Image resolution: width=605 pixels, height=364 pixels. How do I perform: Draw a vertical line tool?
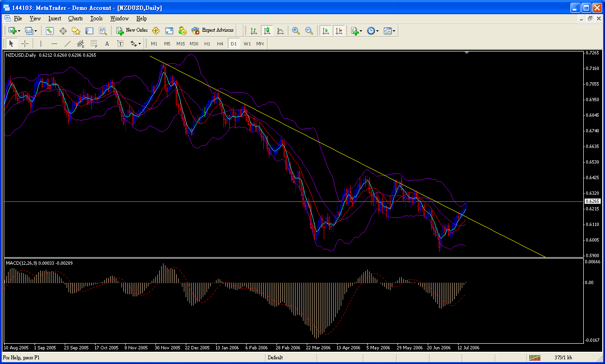41,43
